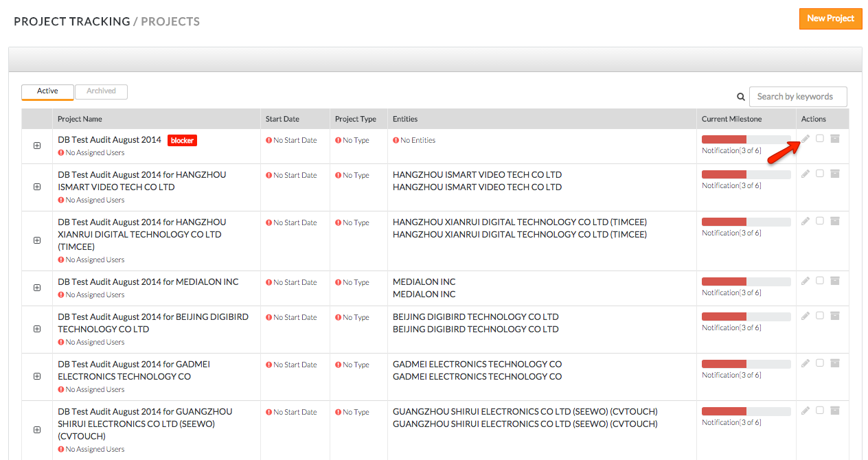Click the search magnifier icon

coord(741,97)
